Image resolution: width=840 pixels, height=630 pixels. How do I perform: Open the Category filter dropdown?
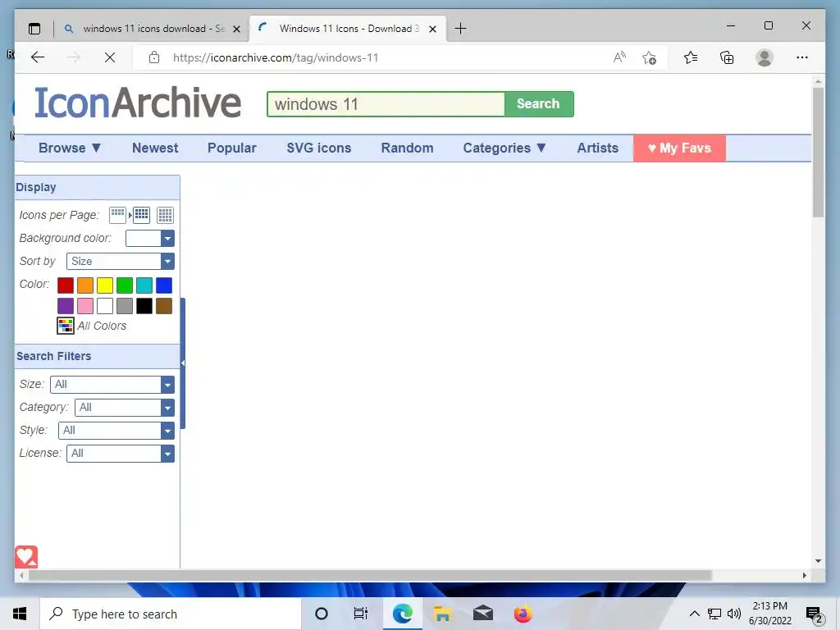(125, 407)
